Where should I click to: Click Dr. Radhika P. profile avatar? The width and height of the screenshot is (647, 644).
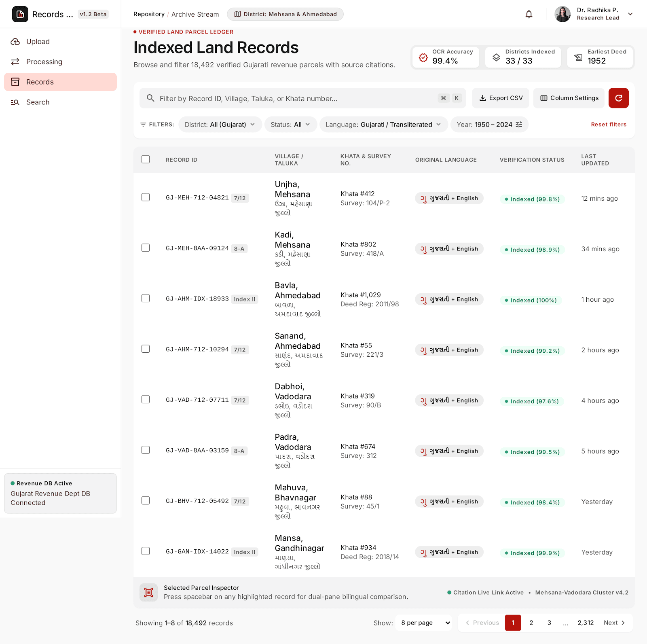(562, 14)
